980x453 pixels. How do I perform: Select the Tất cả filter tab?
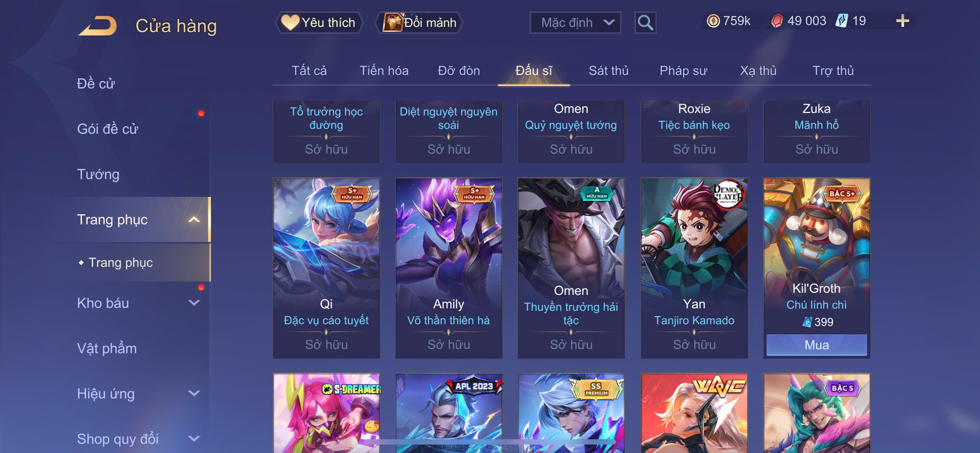(x=309, y=70)
